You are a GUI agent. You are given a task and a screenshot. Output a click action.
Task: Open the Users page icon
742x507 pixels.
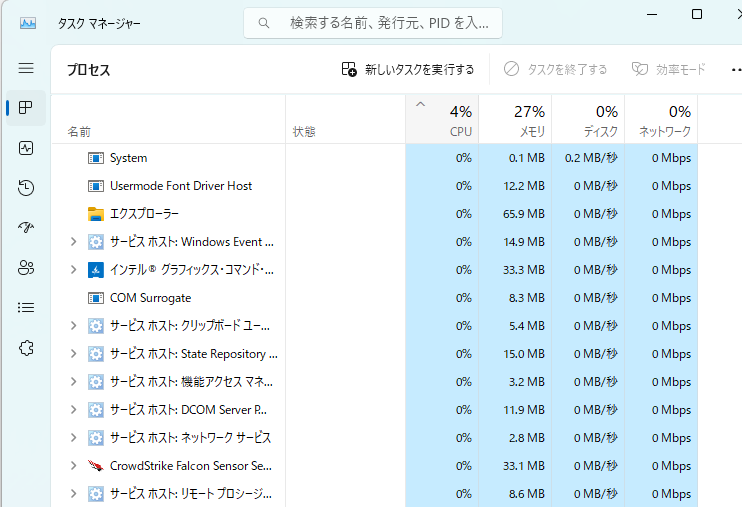coord(26,268)
